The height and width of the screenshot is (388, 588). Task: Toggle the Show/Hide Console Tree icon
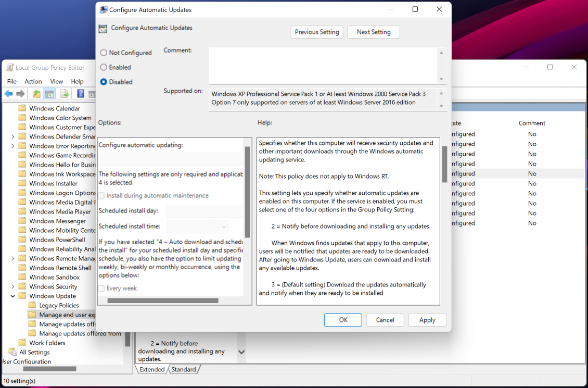click(x=49, y=93)
